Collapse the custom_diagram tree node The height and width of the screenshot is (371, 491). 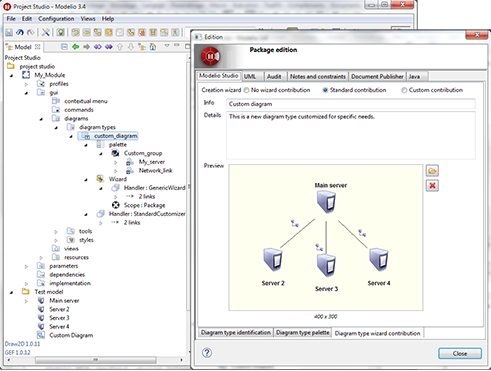point(71,136)
